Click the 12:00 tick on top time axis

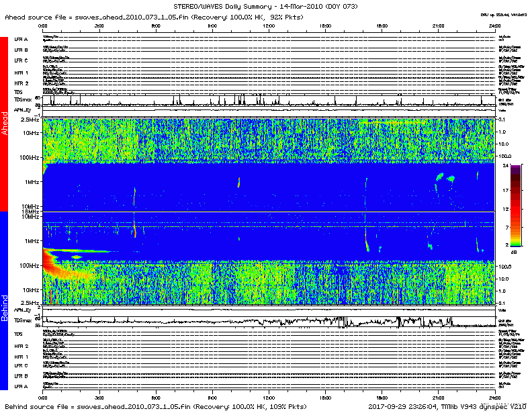[x=269, y=26]
